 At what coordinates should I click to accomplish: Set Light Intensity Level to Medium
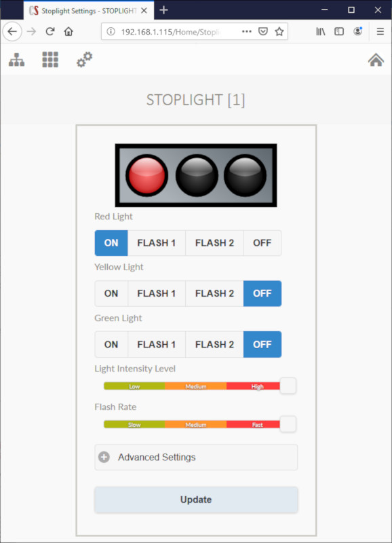coord(196,386)
